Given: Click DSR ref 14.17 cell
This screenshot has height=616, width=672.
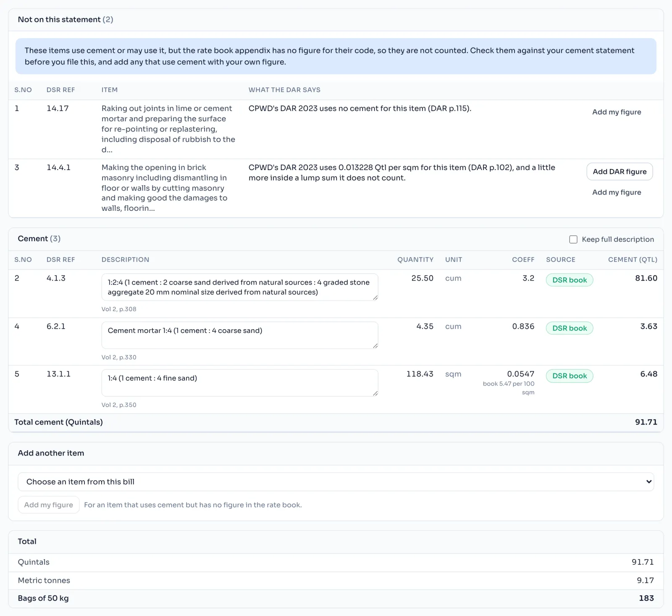Looking at the screenshot, I should click(58, 108).
